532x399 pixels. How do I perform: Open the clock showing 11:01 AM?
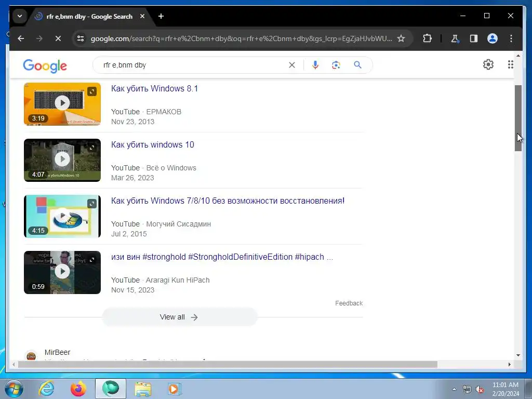pos(506,389)
